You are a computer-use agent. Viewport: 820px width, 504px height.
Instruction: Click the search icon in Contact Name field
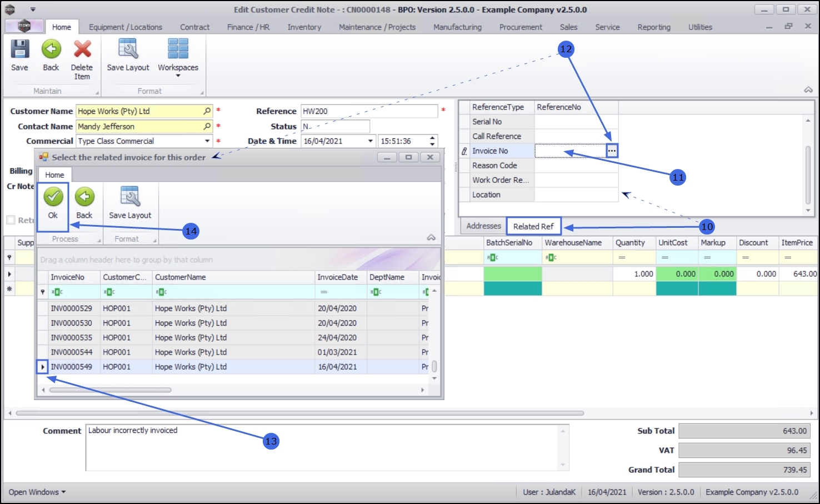point(207,126)
